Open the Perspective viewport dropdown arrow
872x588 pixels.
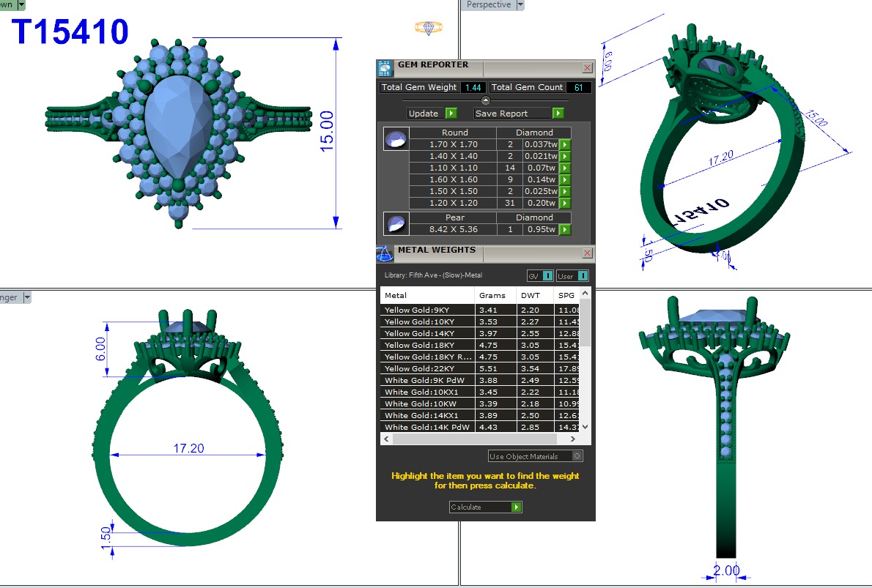point(520,5)
